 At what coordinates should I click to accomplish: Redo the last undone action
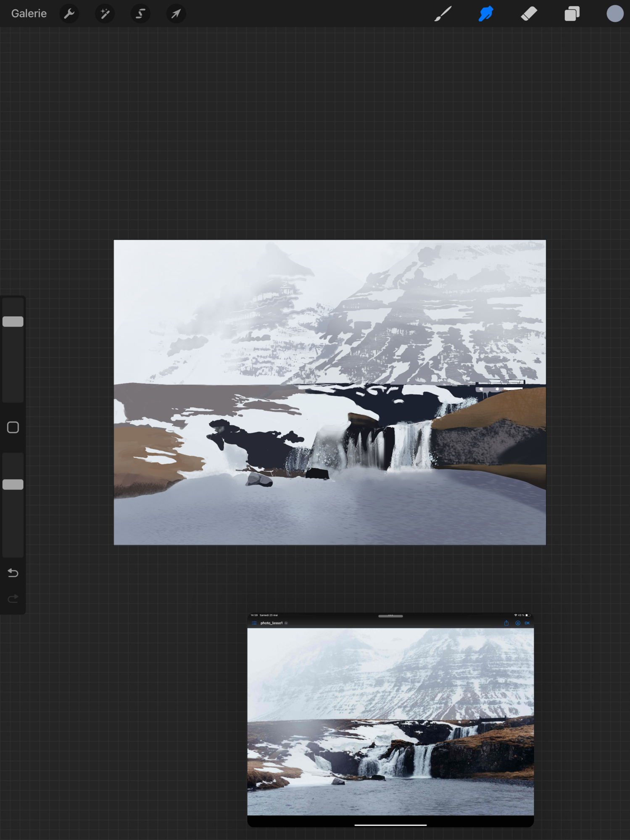pos(13,598)
